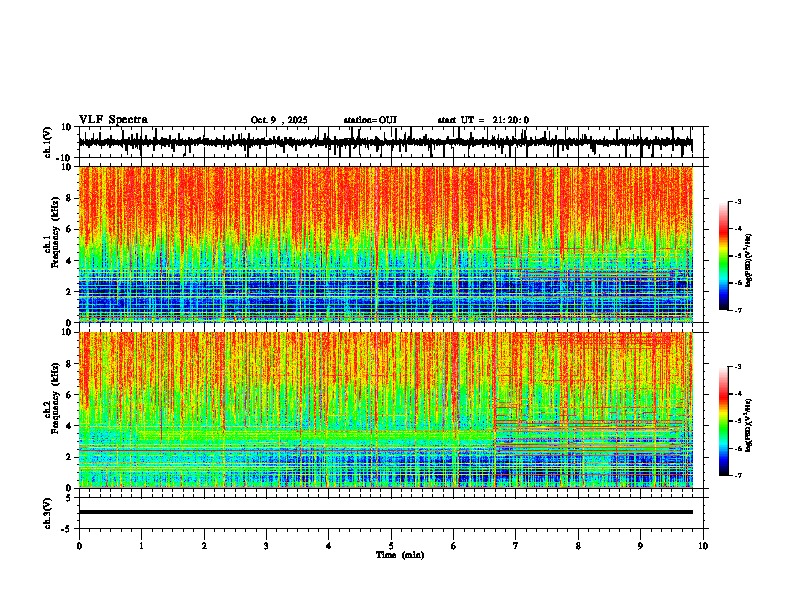Click the time axis tick label "1"

click(x=141, y=546)
